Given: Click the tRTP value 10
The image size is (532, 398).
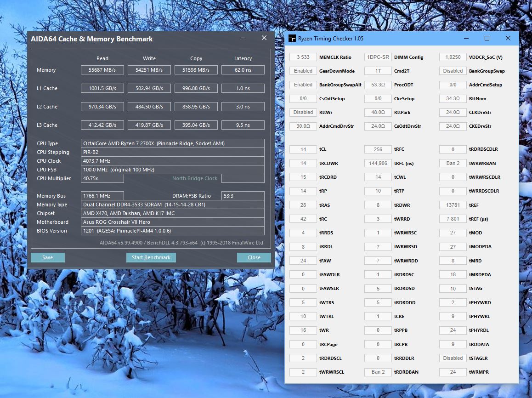Looking at the screenshot, I should pos(378,191).
